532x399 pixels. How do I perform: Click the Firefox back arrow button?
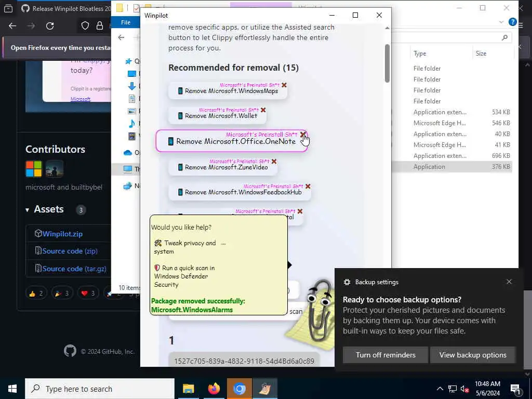(12, 26)
